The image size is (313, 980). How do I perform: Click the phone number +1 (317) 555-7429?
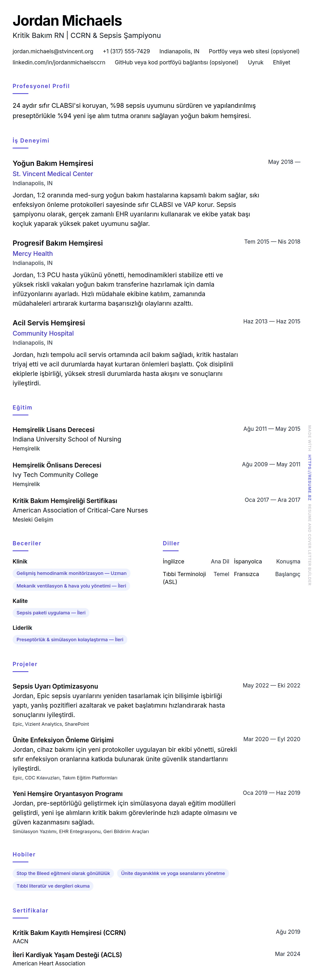coord(126,51)
